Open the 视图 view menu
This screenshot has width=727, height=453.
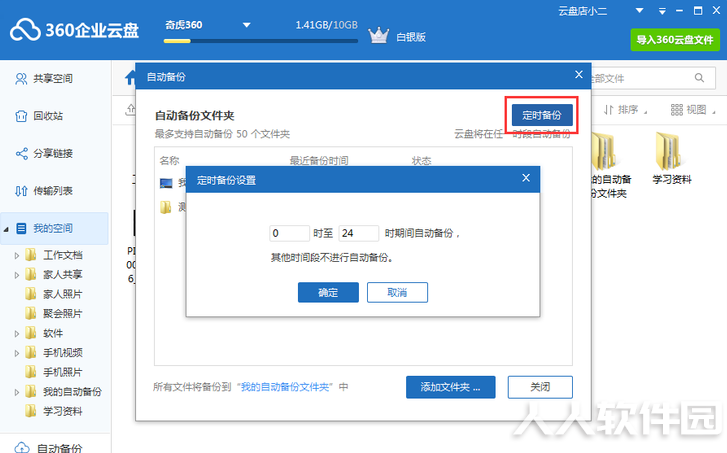(x=693, y=110)
